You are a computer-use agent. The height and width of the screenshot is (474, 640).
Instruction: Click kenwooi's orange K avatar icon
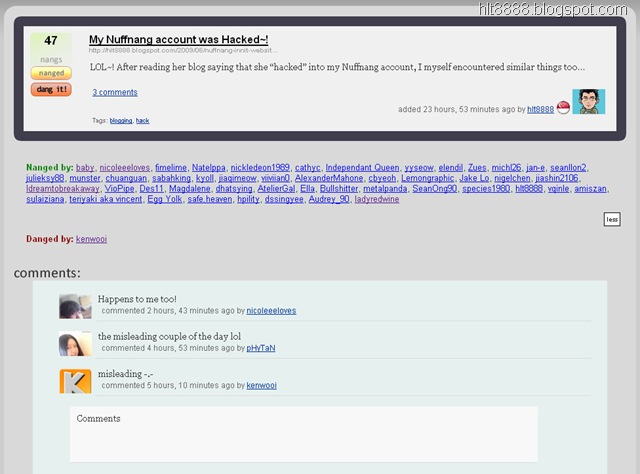point(75,381)
